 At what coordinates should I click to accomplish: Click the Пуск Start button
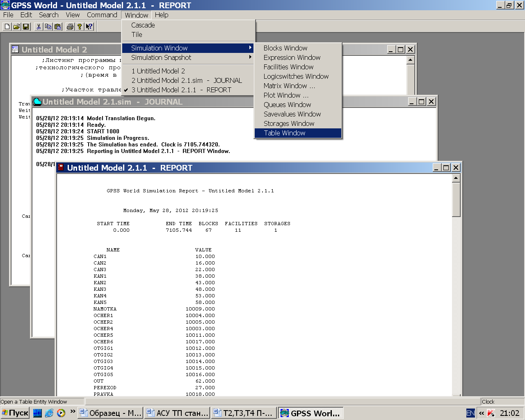[x=15, y=413]
